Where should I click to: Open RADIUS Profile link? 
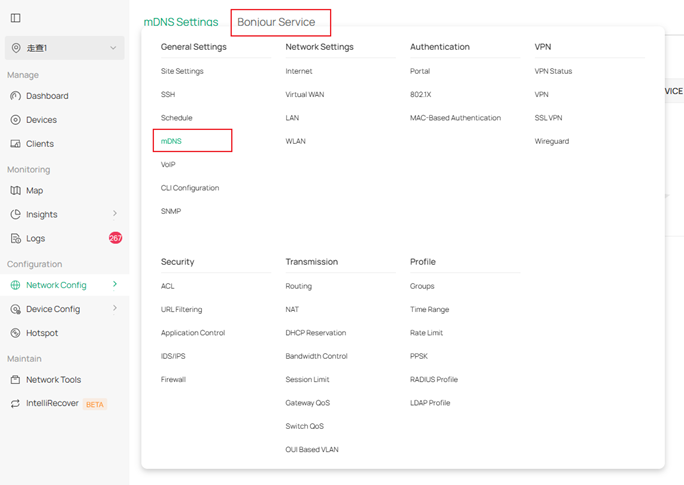434,379
